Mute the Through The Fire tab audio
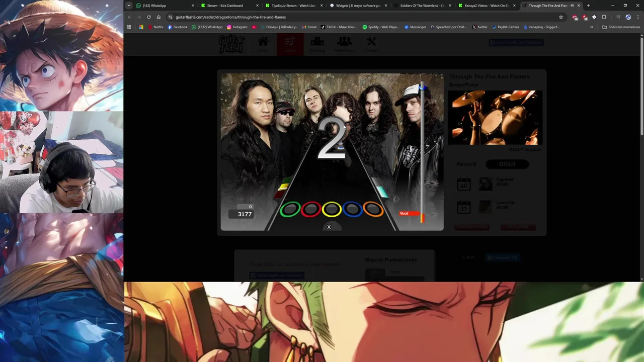 click(x=572, y=6)
